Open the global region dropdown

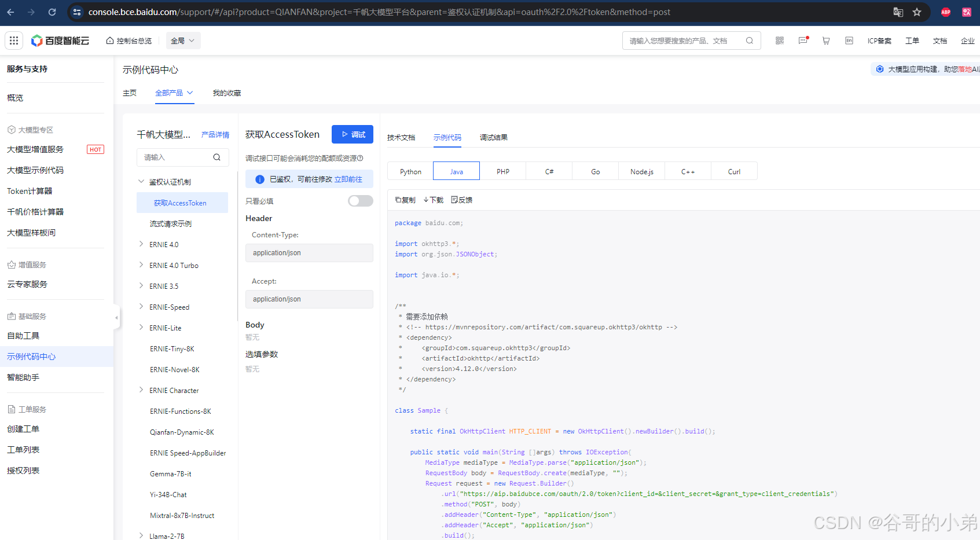click(183, 41)
